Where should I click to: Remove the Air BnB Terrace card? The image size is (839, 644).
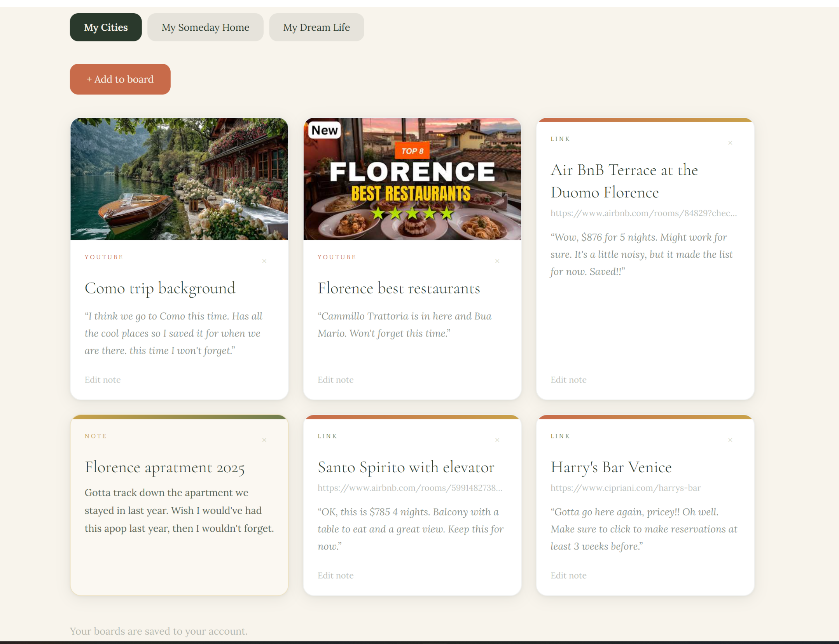coord(730,143)
